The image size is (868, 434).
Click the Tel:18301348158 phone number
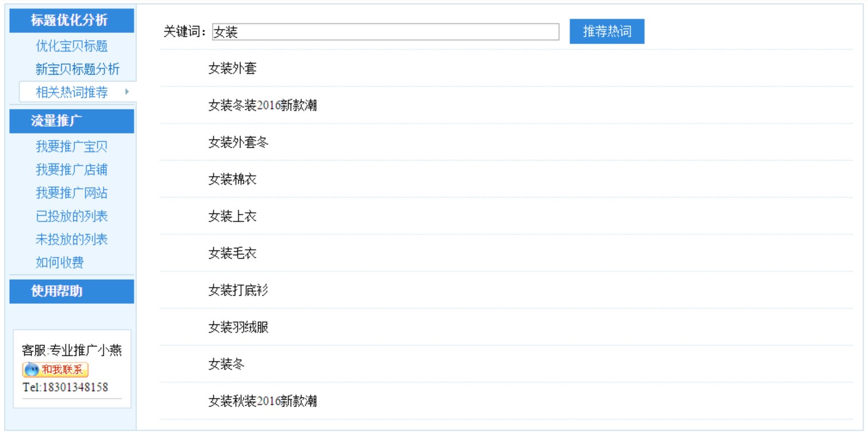pos(65,388)
